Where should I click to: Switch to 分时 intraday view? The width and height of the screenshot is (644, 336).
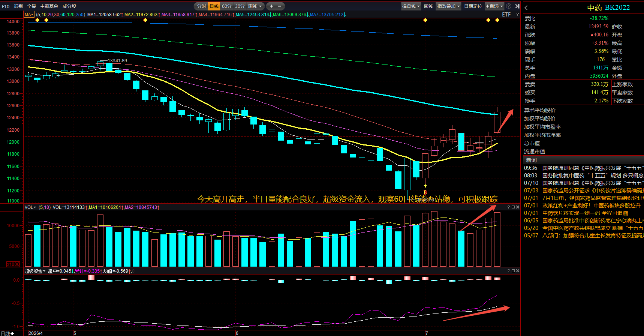pos(201,6)
